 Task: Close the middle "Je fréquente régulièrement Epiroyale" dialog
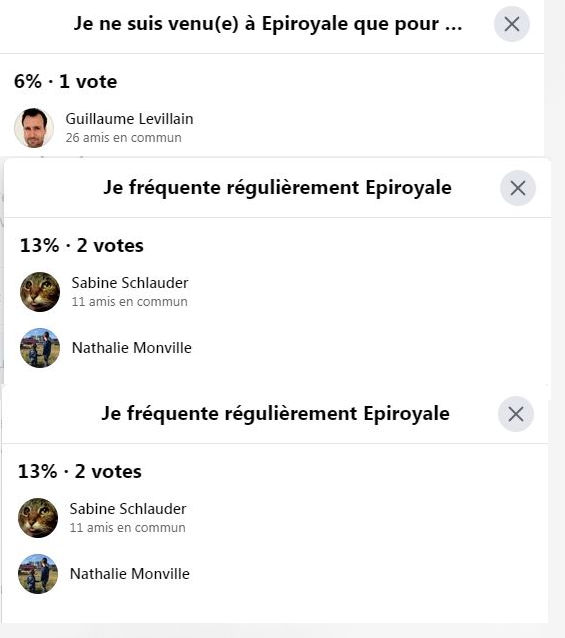point(518,188)
